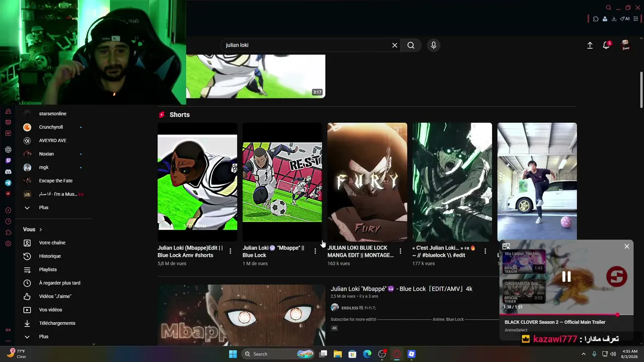Screen dimensions: 644x362
Task: Click the magnifier search button beside the query
Action: tap(411, 45)
